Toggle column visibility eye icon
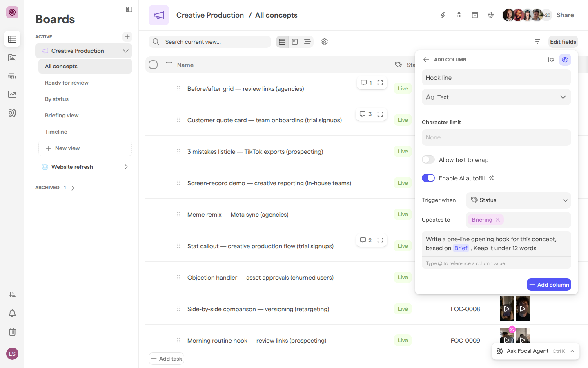Viewport: 588px width, 368px height. (565, 60)
